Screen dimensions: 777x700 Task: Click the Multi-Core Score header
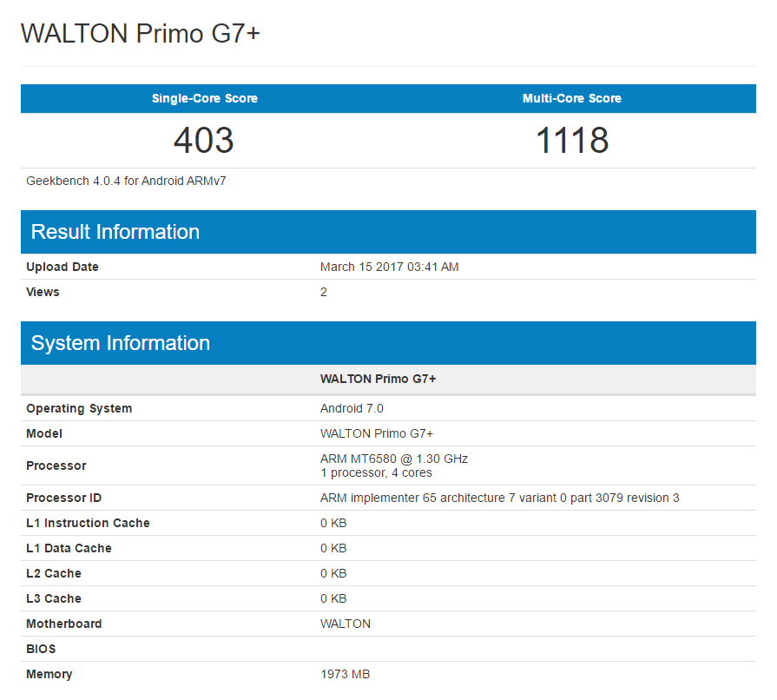tap(571, 98)
